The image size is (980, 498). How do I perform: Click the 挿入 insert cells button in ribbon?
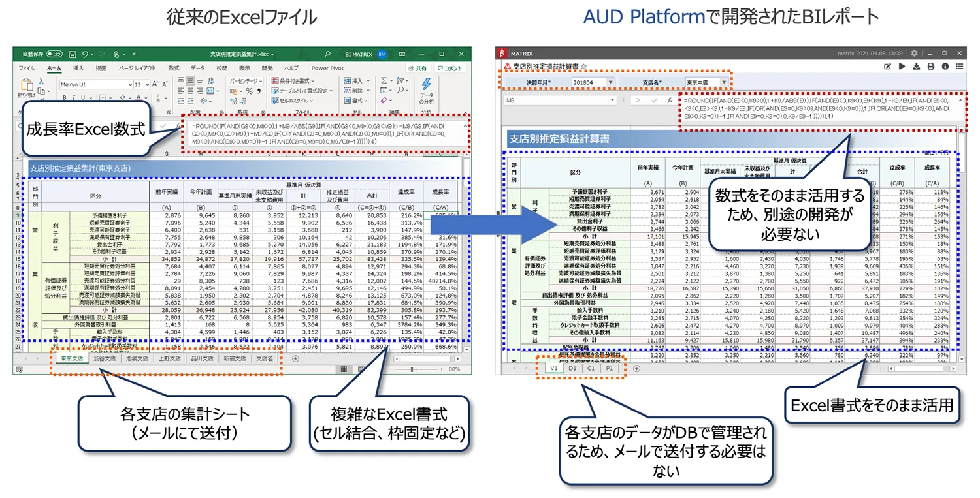click(357, 80)
